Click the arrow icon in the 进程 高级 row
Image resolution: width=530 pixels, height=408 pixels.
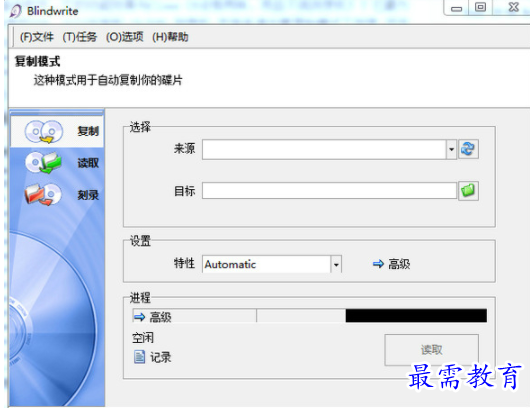[139, 317]
